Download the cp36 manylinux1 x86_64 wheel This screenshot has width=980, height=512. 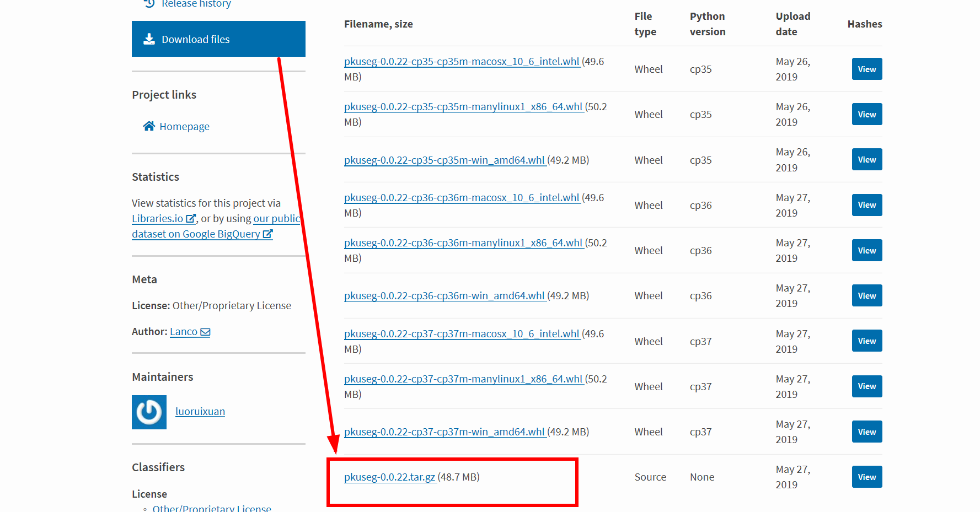[x=463, y=242]
